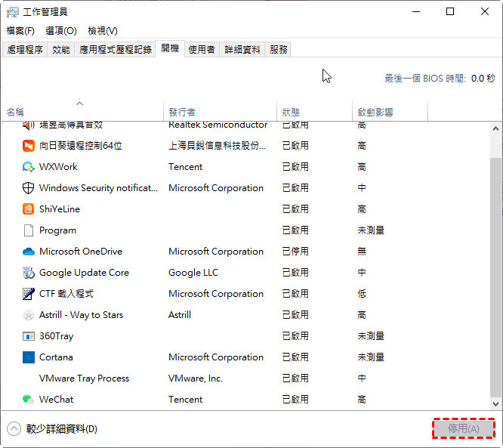Click the CTF loader pen icon
This screenshot has width=503, height=448.
28,294
